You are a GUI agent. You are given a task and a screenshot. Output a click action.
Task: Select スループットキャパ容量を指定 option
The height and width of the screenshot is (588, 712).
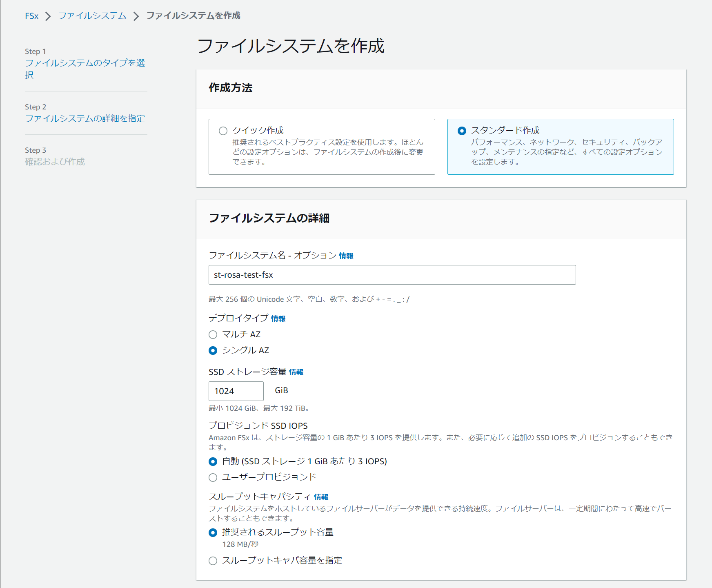click(213, 561)
